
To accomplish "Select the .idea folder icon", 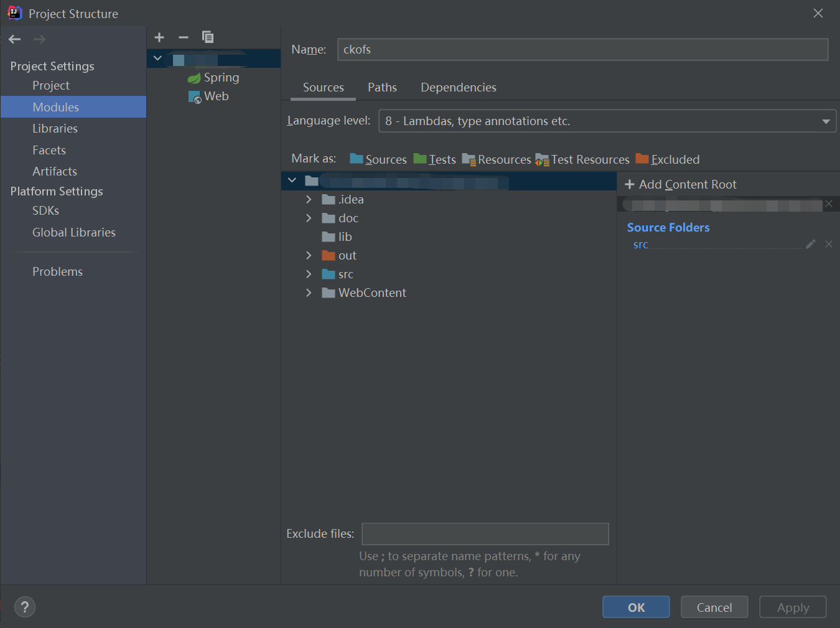I will pyautogui.click(x=329, y=200).
